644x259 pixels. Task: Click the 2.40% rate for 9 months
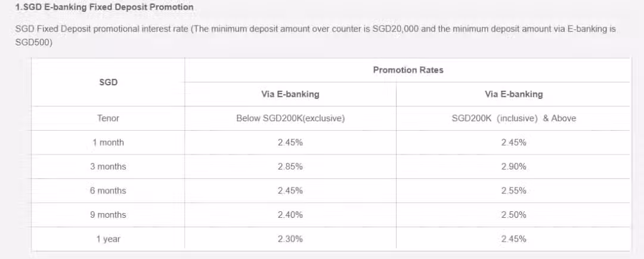point(290,215)
